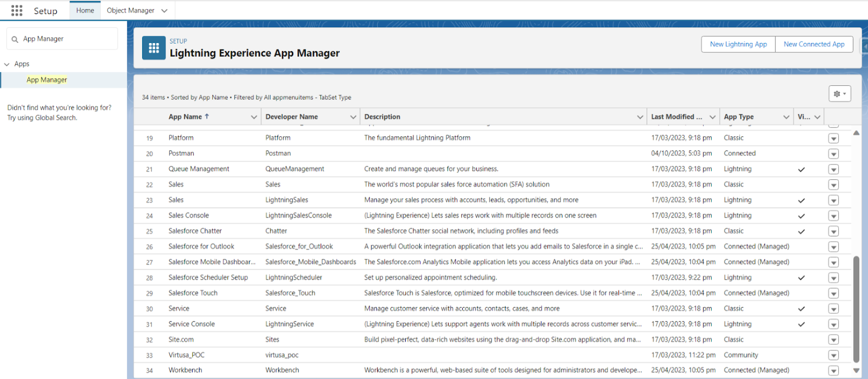The height and width of the screenshot is (379, 868).
Task: Click the sort arrow beside App Name
Action: [x=207, y=116]
